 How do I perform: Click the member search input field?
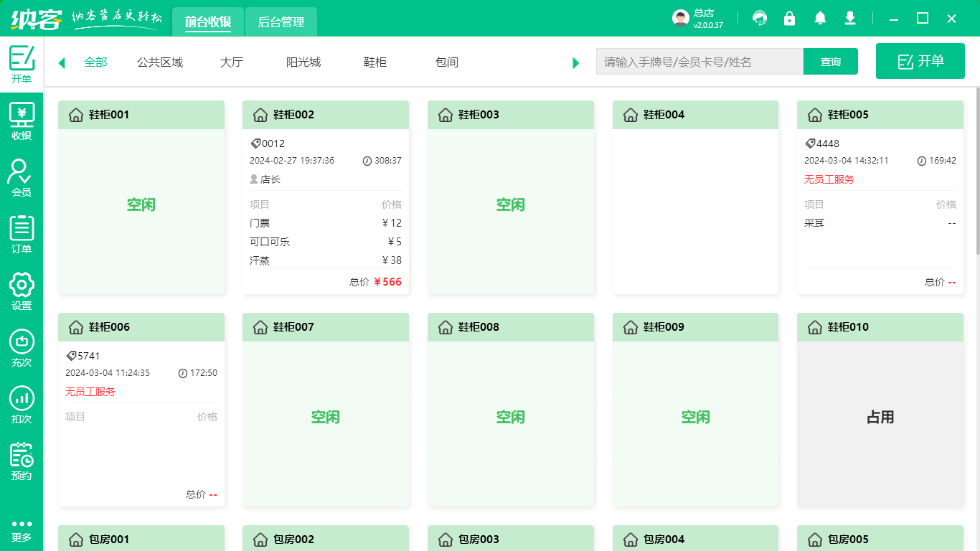699,62
